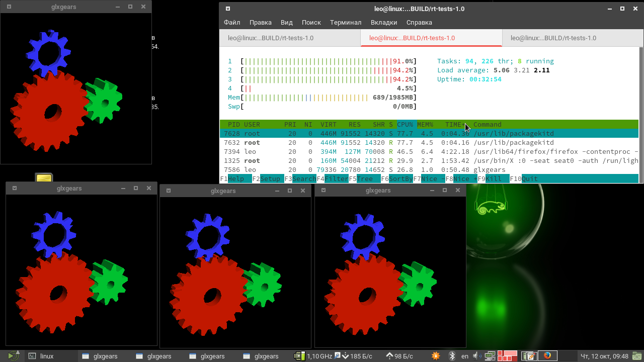Switch keyboard layout via 'en' indicator
This screenshot has width=644, height=362.
(x=465, y=356)
